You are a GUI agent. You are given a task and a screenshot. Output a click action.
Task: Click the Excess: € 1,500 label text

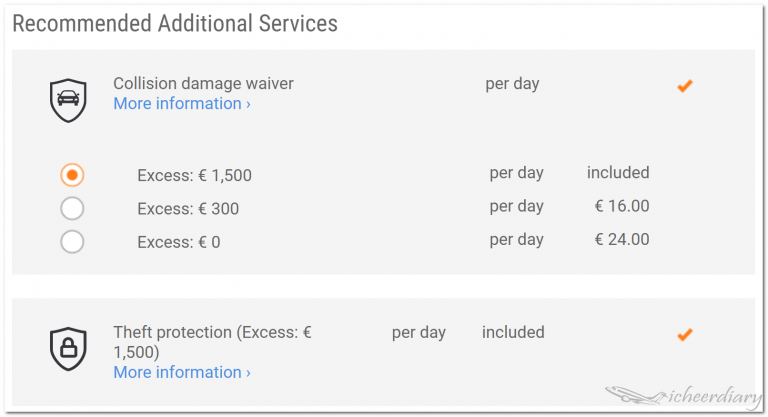pos(194,176)
